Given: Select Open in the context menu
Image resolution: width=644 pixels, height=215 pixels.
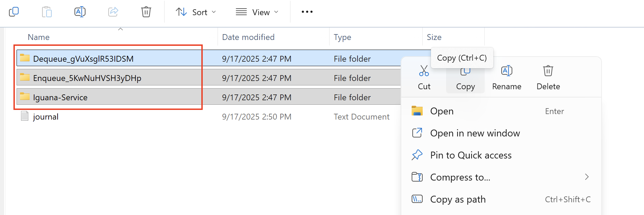Looking at the screenshot, I should click(442, 111).
